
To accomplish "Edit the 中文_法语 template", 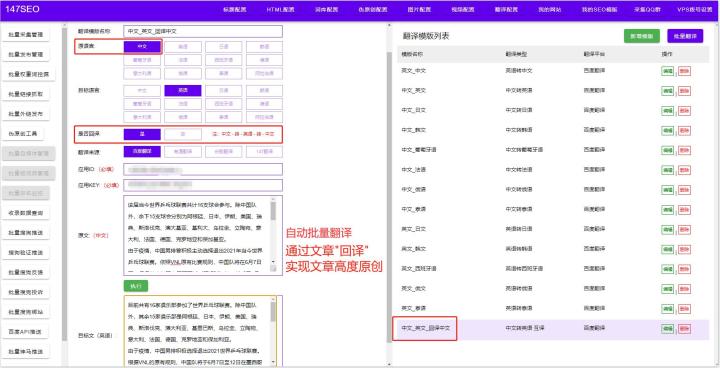I will click(667, 170).
